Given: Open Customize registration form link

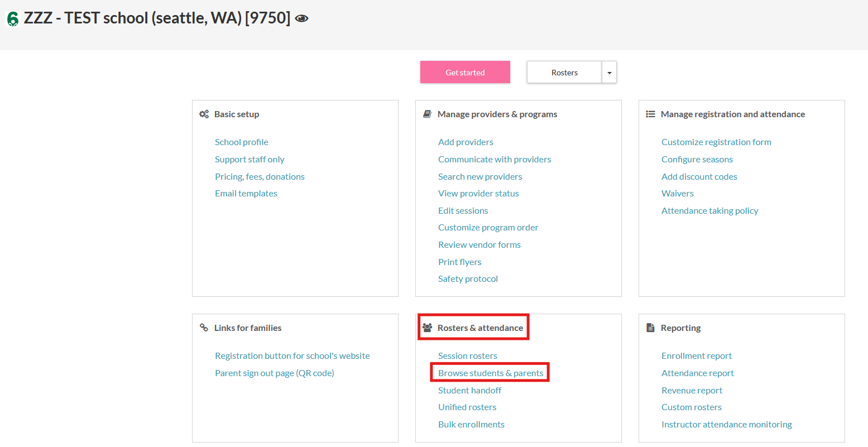Looking at the screenshot, I should (x=716, y=142).
